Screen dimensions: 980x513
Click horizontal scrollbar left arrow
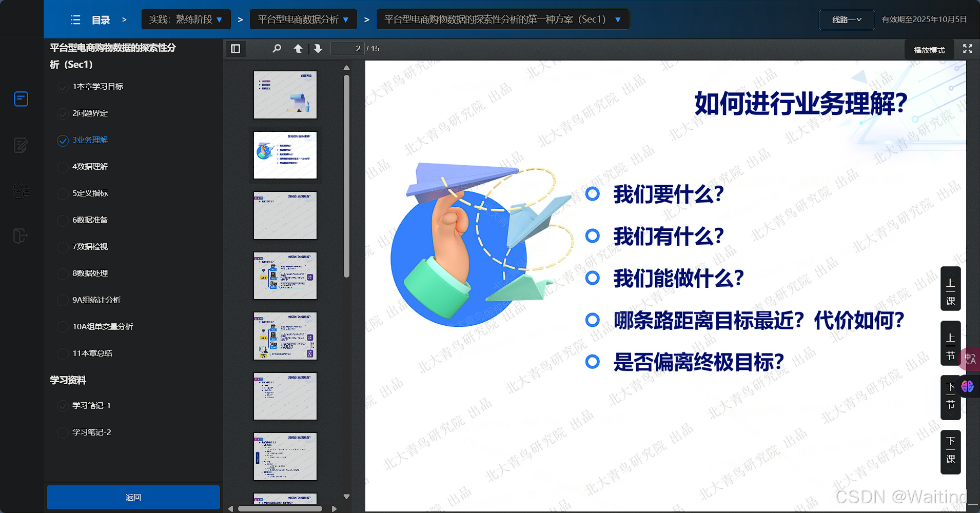(x=231, y=509)
